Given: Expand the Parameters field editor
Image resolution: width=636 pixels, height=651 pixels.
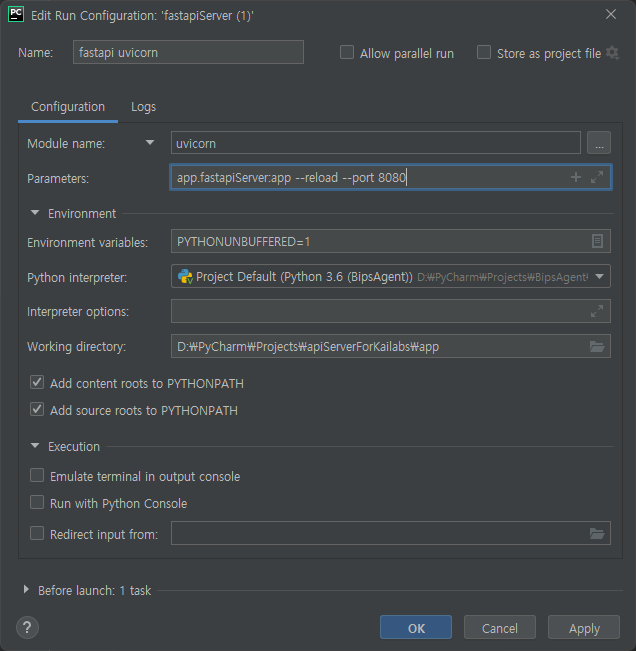Looking at the screenshot, I should (x=597, y=177).
